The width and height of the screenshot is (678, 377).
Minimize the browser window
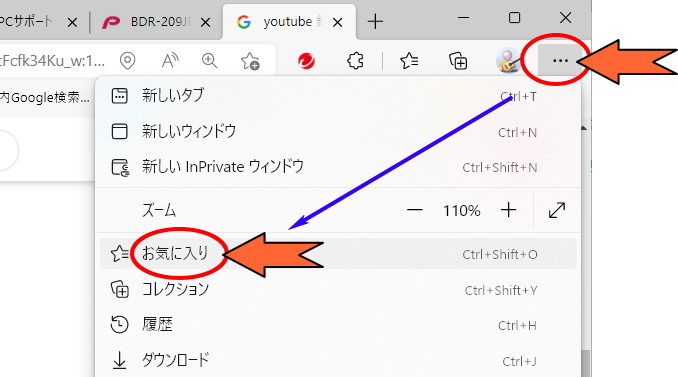(x=464, y=18)
